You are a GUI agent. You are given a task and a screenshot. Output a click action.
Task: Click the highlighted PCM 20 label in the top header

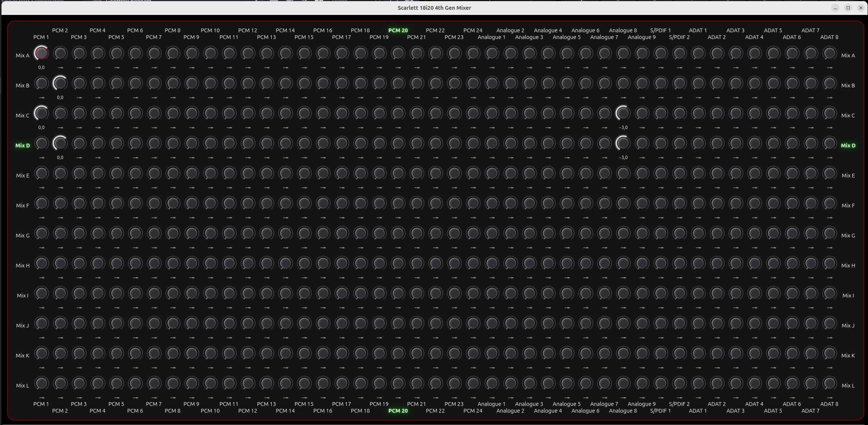click(398, 30)
